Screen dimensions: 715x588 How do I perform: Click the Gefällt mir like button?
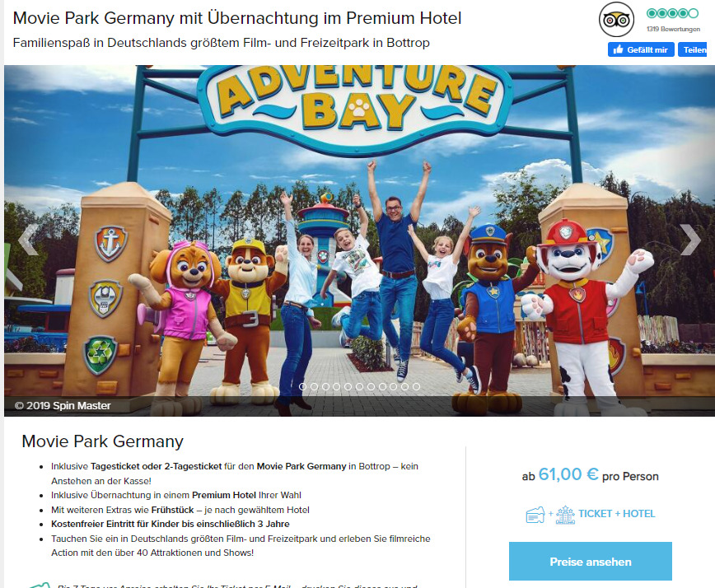tap(641, 49)
